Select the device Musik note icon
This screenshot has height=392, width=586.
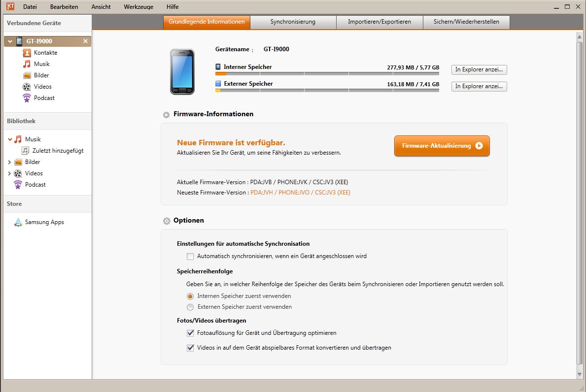[27, 64]
